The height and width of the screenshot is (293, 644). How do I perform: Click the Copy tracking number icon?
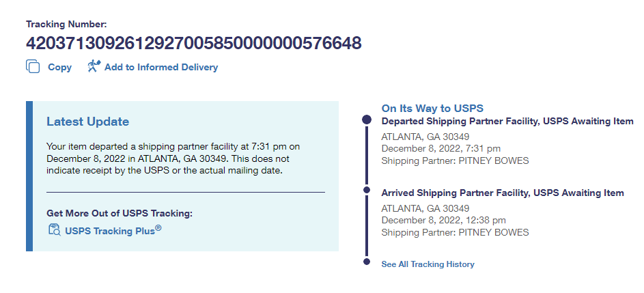click(33, 67)
